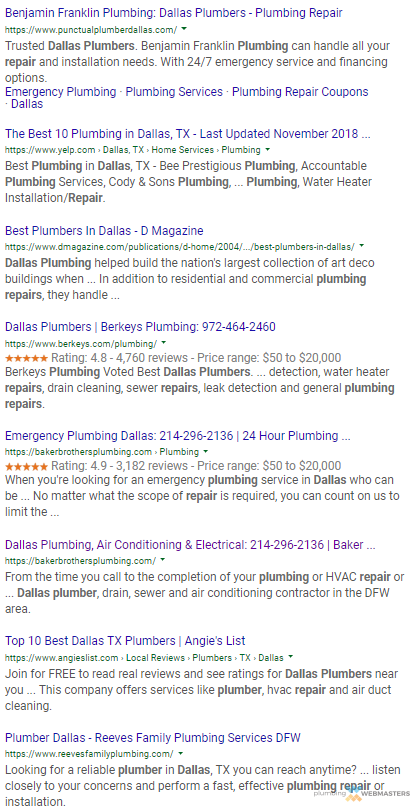420x812 pixels.
Task: Open Dallas Plumbers Berkeys Plumbing result
Action: pos(140,327)
